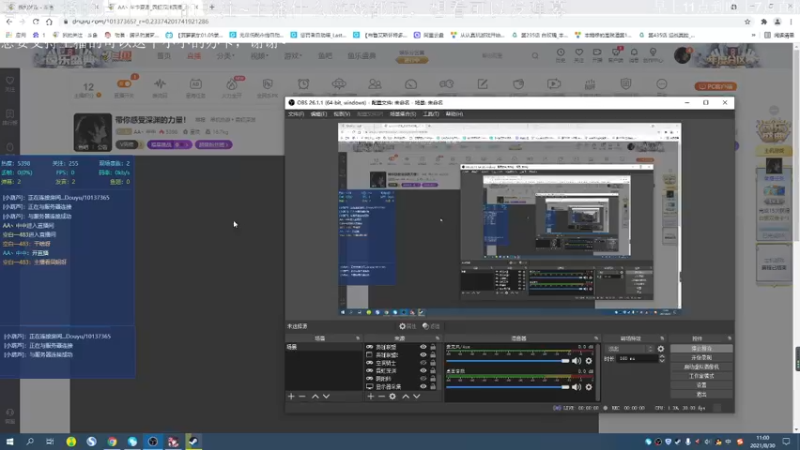Add a new source in OBS Sources panel
The image size is (800, 450).
click(x=371, y=396)
